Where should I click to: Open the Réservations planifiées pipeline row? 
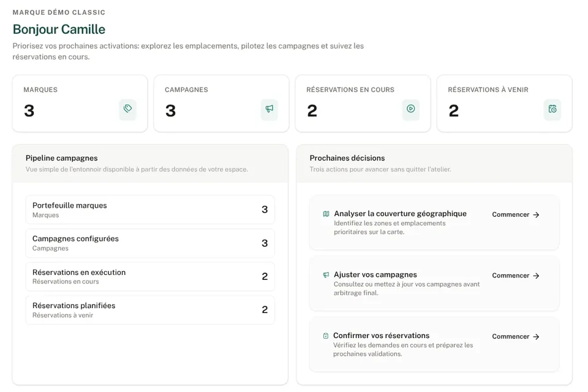pos(150,310)
